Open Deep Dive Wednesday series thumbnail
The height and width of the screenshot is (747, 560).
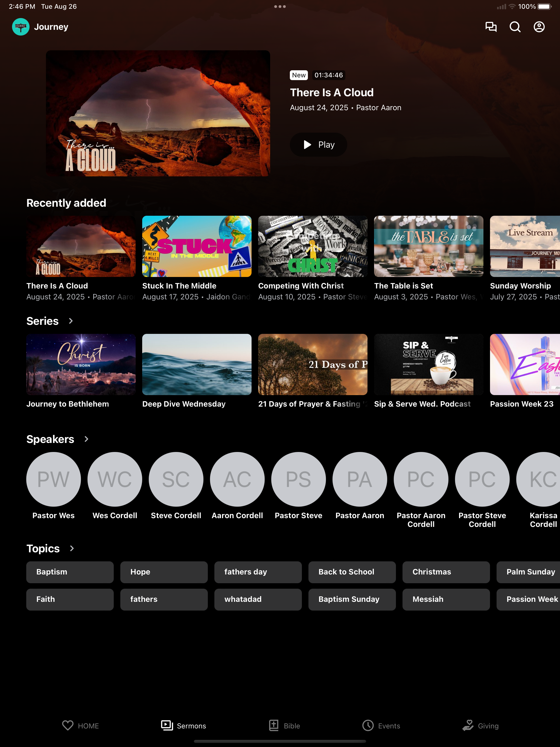click(197, 364)
